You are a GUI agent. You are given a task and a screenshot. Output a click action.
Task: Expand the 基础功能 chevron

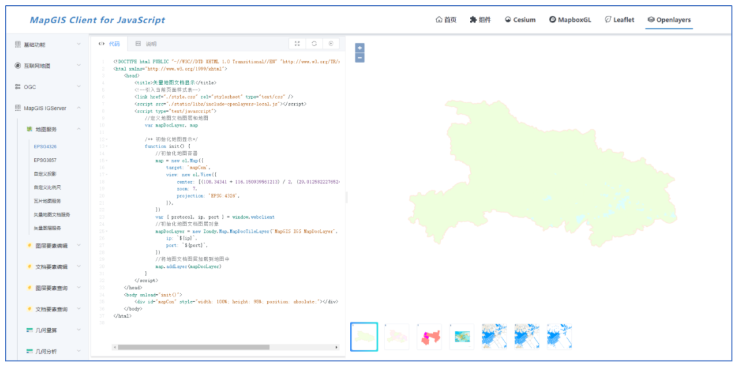[79, 45]
